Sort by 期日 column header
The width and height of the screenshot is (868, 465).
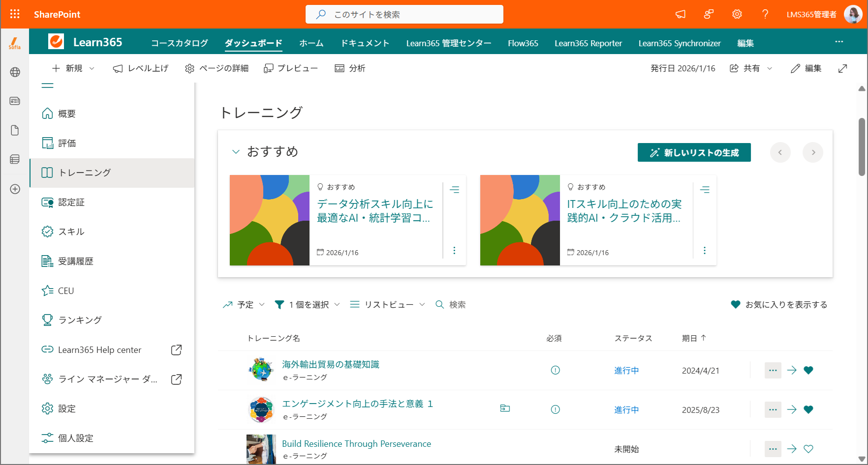(x=694, y=338)
